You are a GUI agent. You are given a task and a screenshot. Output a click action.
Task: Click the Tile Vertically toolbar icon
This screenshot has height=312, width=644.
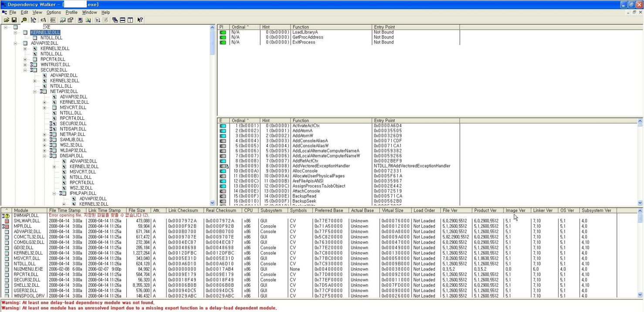pyautogui.click(x=130, y=20)
